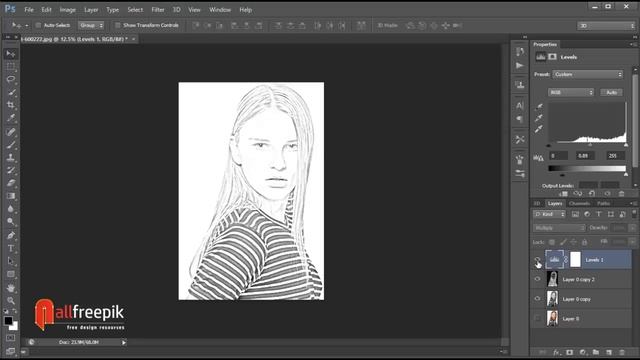Image resolution: width=640 pixels, height=360 pixels.
Task: Add a layer mask from Layers footer
Action: click(569, 352)
